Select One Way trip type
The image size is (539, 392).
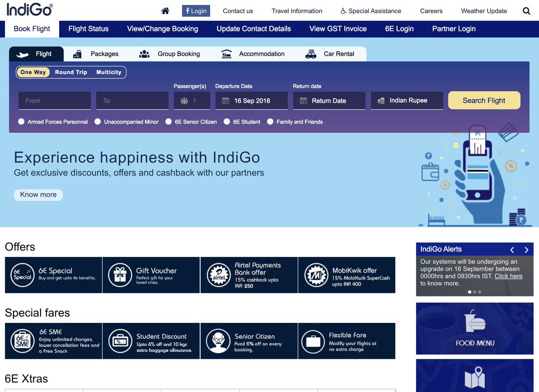(x=33, y=72)
